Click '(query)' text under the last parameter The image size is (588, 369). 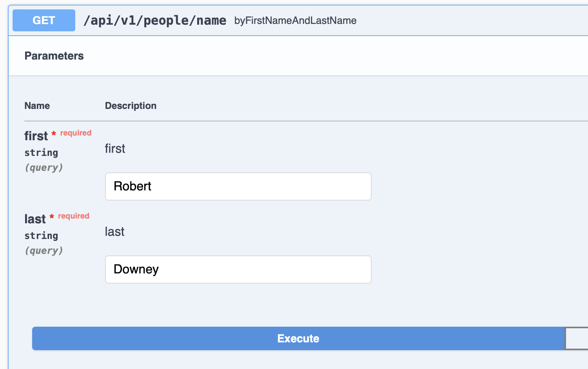[x=44, y=250]
